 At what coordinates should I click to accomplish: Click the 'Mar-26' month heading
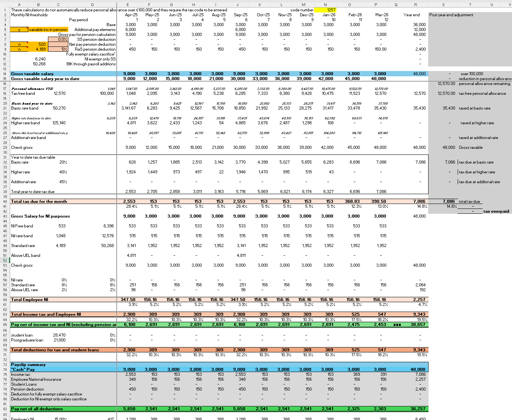(381, 15)
